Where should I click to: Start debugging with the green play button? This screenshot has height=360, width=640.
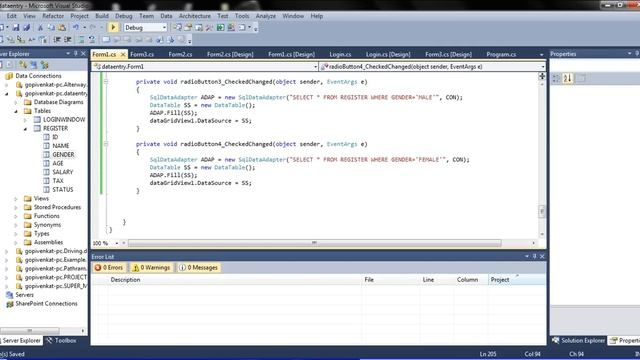(x=113, y=27)
